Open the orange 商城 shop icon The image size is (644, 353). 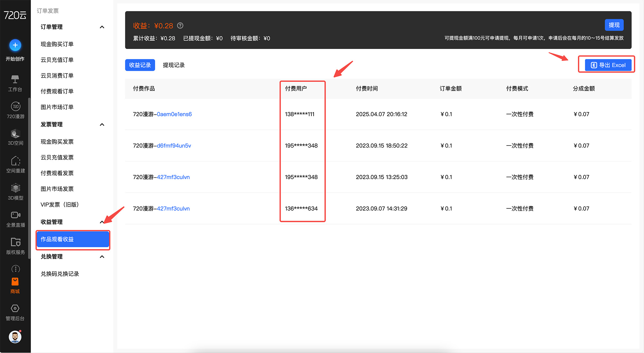pyautogui.click(x=15, y=282)
